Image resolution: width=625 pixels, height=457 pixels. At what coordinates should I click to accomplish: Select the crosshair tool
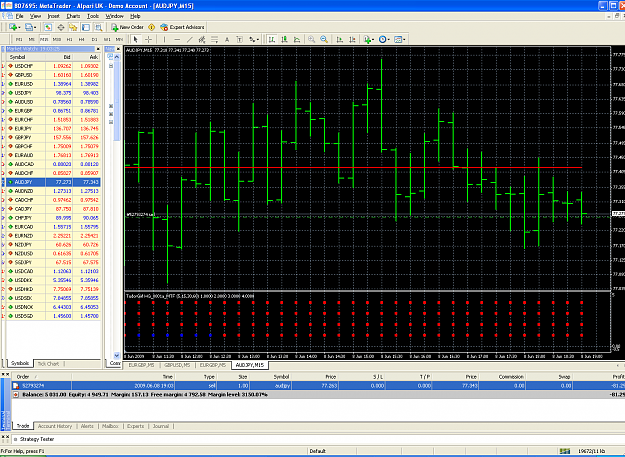click(x=148, y=39)
